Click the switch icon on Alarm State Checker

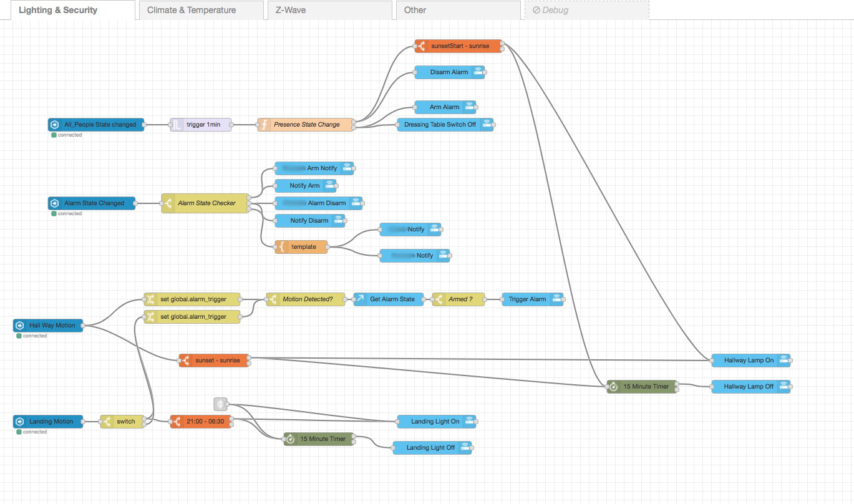coord(168,203)
